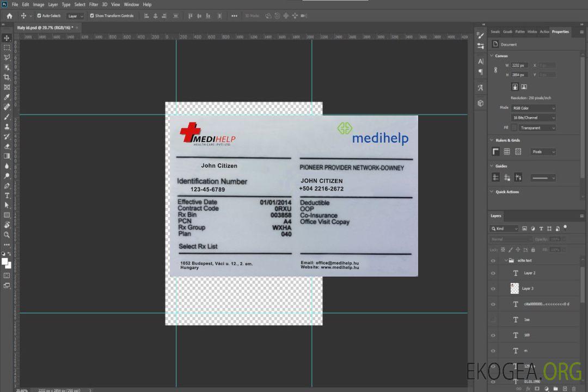Switch to the History panel tab

532,32
